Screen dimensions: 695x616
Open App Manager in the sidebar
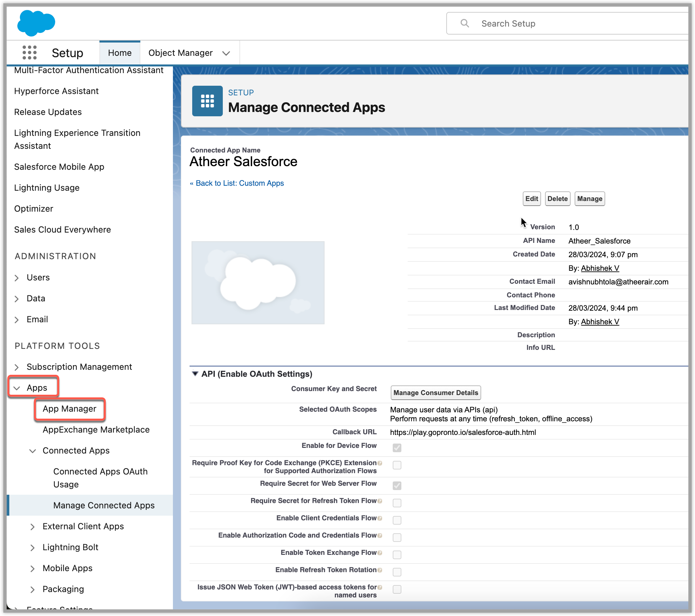69,409
